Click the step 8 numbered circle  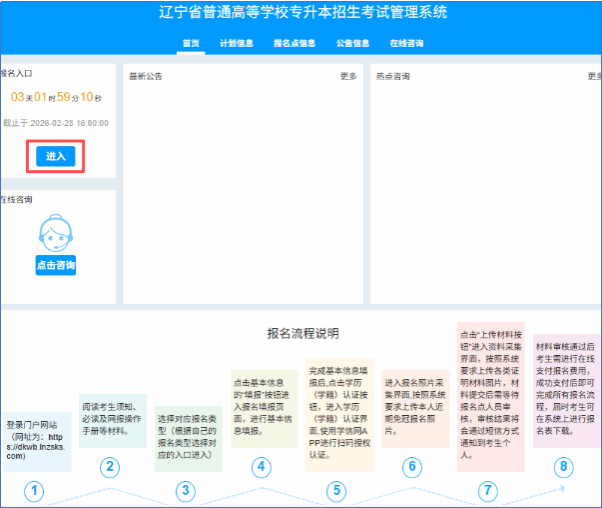pyautogui.click(x=564, y=466)
